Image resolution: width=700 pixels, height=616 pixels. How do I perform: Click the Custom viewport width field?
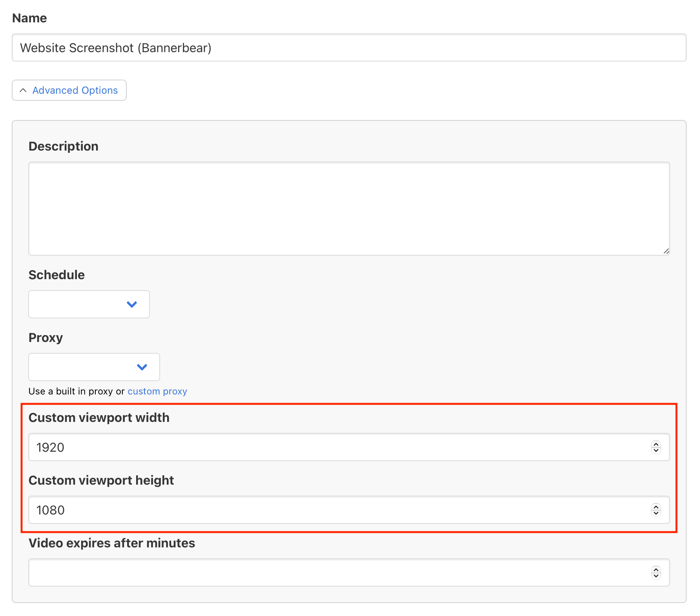pyautogui.click(x=337, y=447)
